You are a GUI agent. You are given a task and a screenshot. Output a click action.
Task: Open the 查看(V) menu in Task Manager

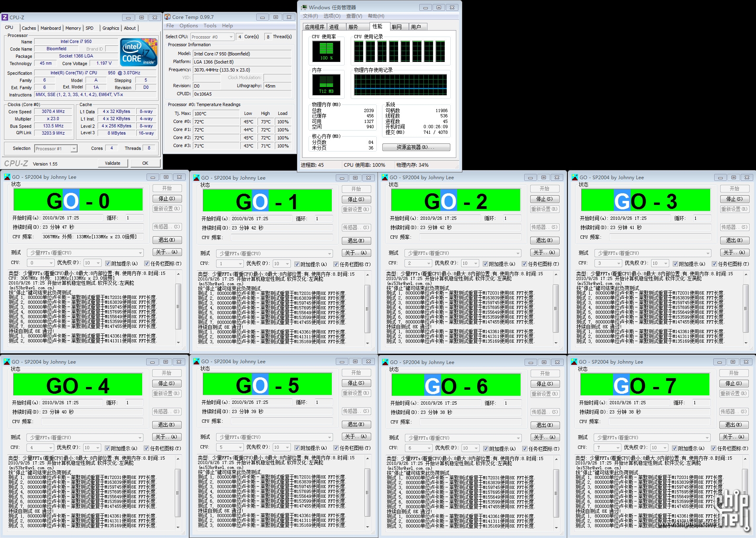(354, 16)
